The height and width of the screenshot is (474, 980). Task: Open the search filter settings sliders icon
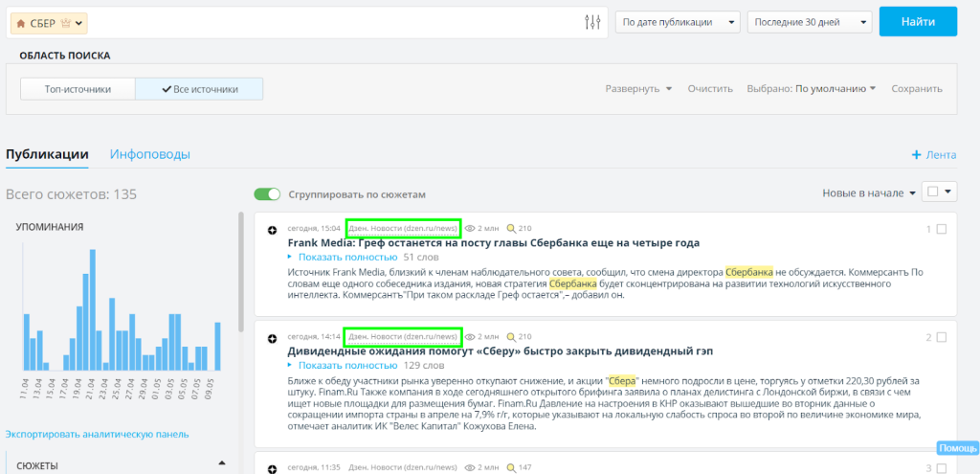[592, 22]
